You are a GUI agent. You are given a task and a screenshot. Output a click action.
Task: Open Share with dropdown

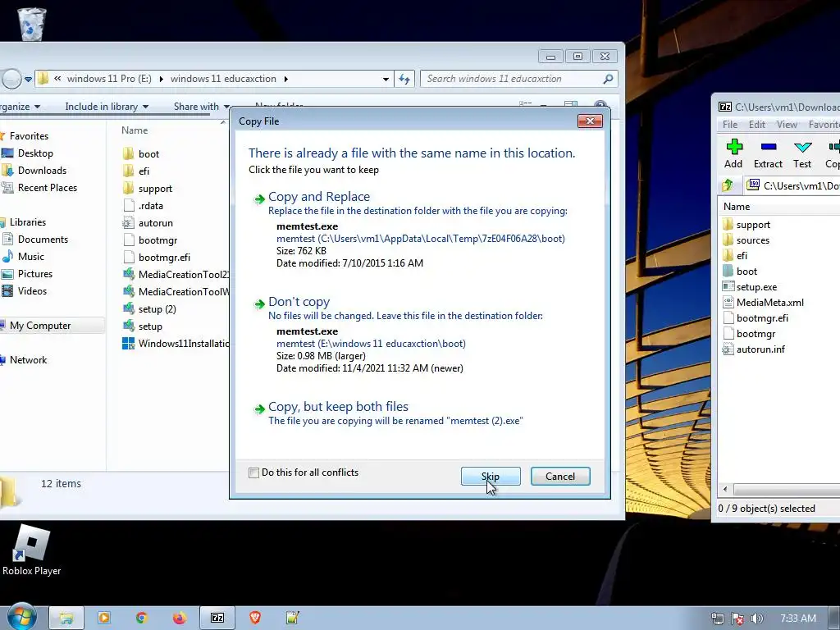click(202, 107)
